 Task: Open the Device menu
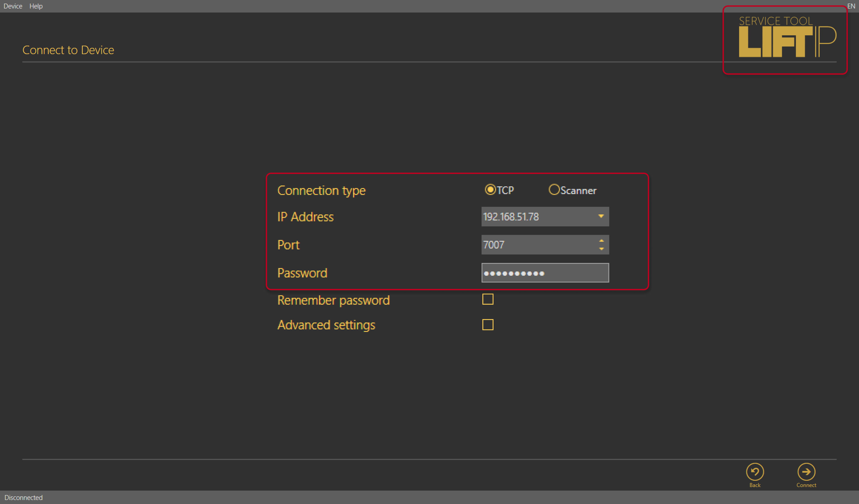(x=13, y=6)
